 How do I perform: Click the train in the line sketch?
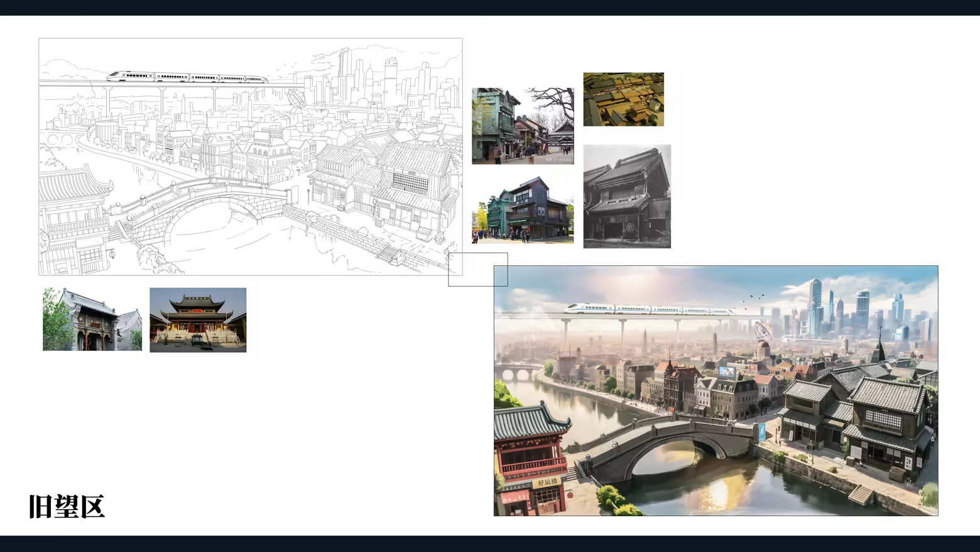[x=187, y=77]
